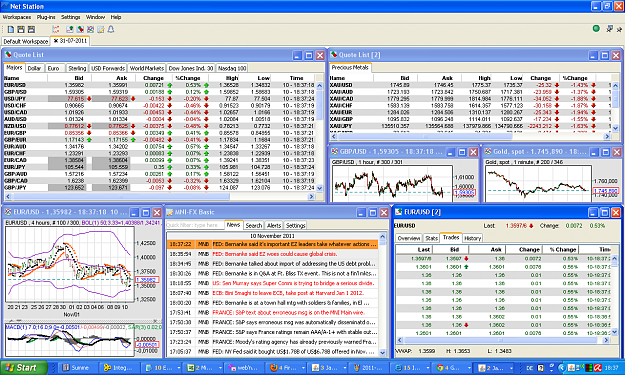Click the Windows Start button
The image size is (625, 375).
[23, 367]
